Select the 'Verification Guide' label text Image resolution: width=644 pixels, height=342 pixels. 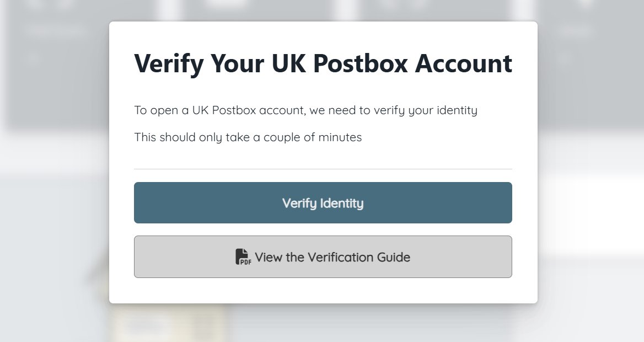tap(359, 257)
